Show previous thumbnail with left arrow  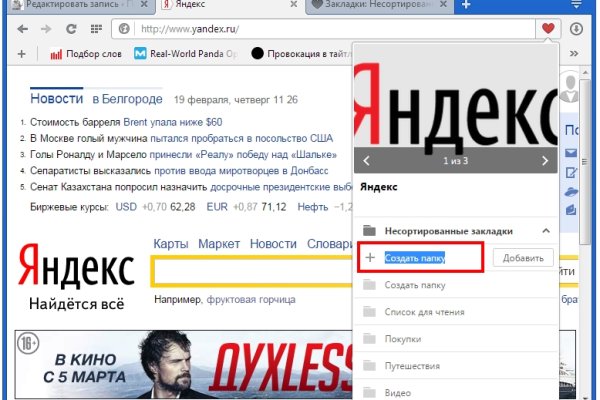coord(366,160)
